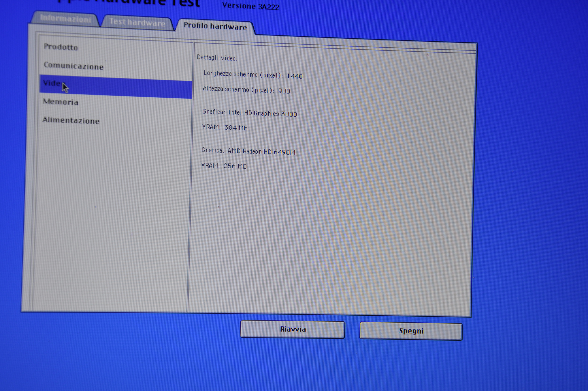This screenshot has width=588, height=391.
Task: Open the Alimentazione category
Action: pyautogui.click(x=71, y=120)
